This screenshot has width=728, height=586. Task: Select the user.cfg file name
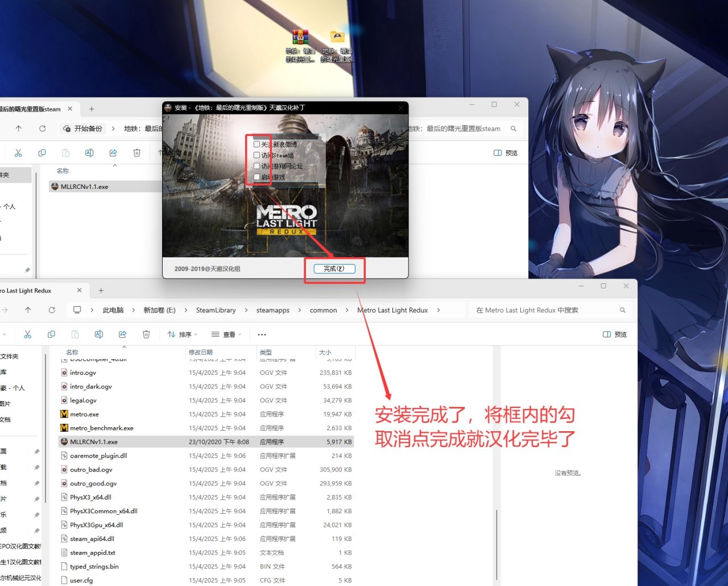tap(81, 580)
